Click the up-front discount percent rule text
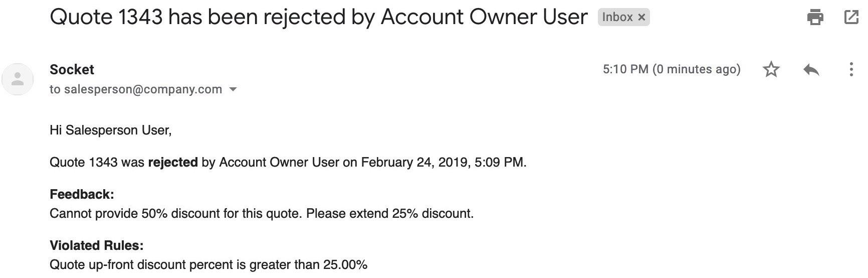 (208, 265)
